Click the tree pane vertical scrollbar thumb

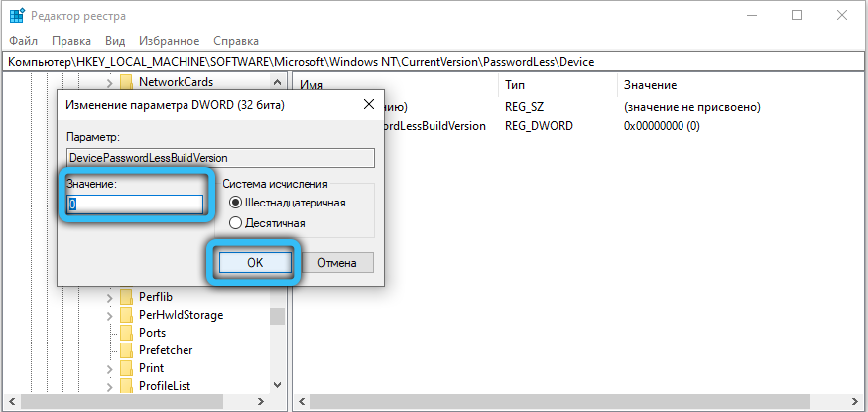tap(278, 316)
